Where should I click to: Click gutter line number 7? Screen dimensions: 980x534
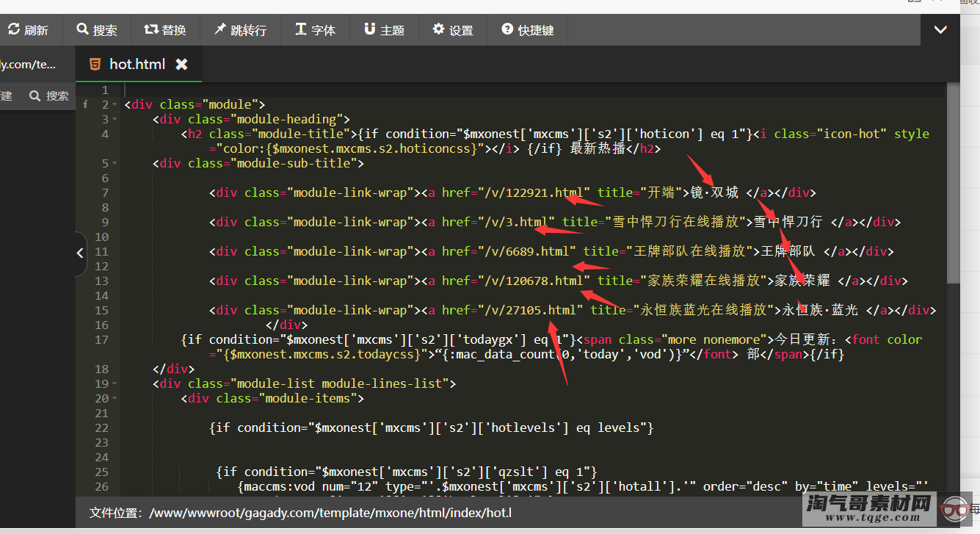(105, 192)
